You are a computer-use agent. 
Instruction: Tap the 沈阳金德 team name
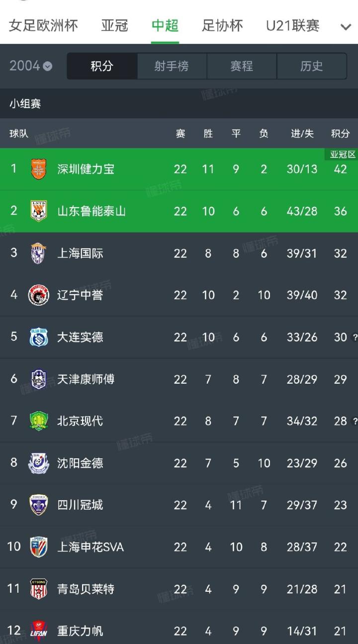(80, 463)
